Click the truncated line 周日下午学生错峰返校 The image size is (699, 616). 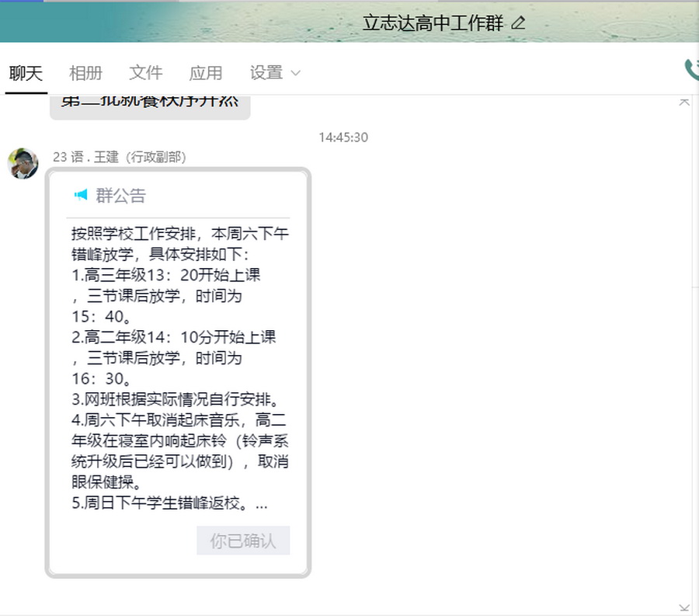169,503
